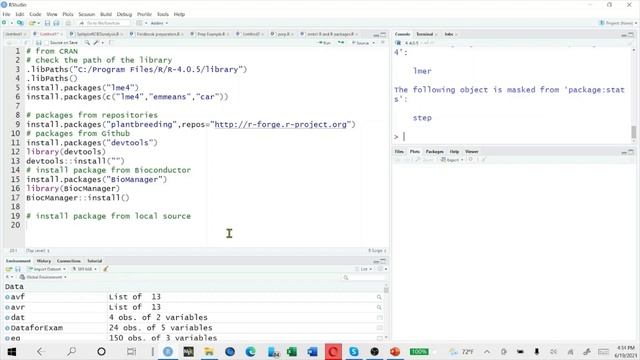Click the Find/Replace magnifier icon in editor
The width and height of the screenshot is (640, 360).
(87, 43)
